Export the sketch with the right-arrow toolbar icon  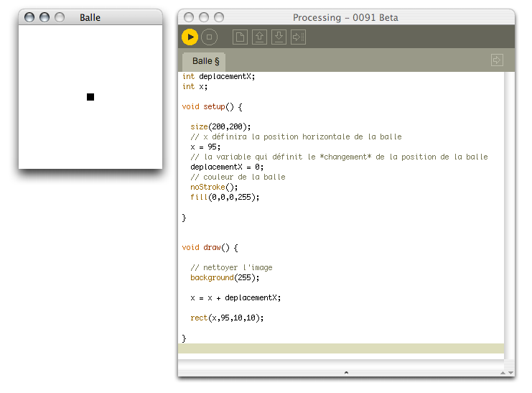[299, 37]
